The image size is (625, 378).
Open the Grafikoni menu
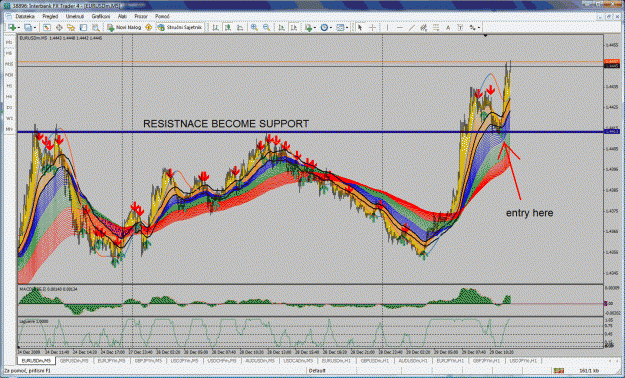pos(101,16)
